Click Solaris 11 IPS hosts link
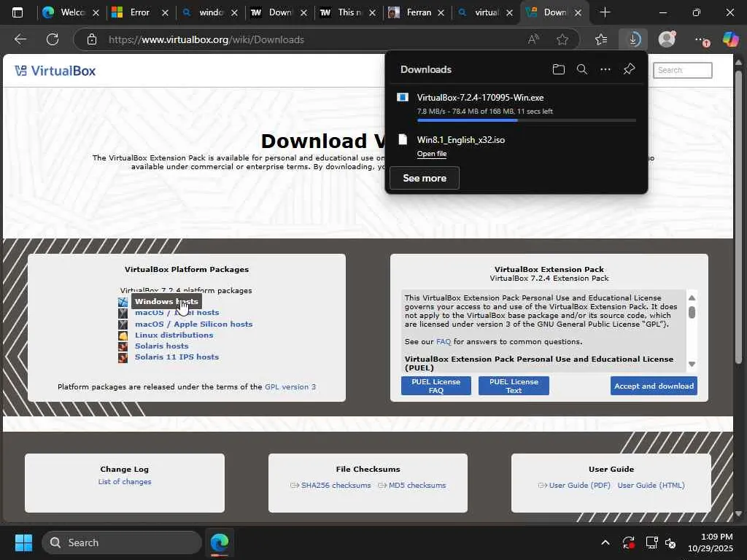The width and height of the screenshot is (747, 560). pos(177,357)
